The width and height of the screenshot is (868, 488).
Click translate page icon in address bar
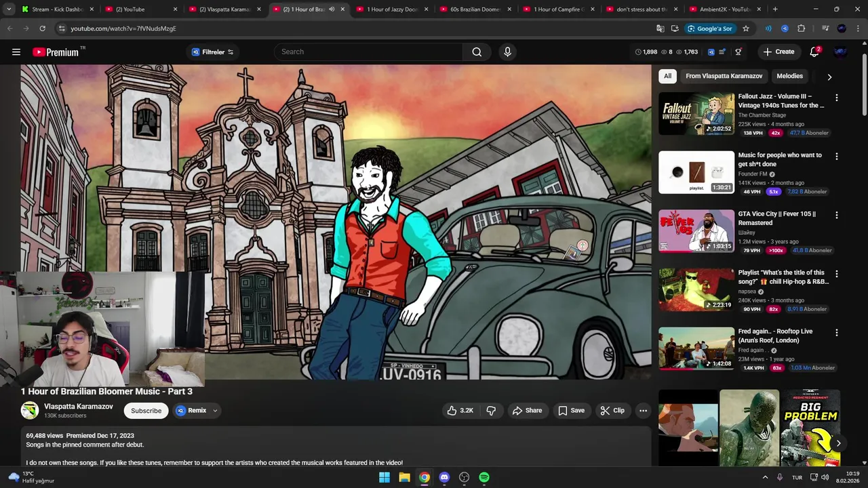(x=660, y=28)
